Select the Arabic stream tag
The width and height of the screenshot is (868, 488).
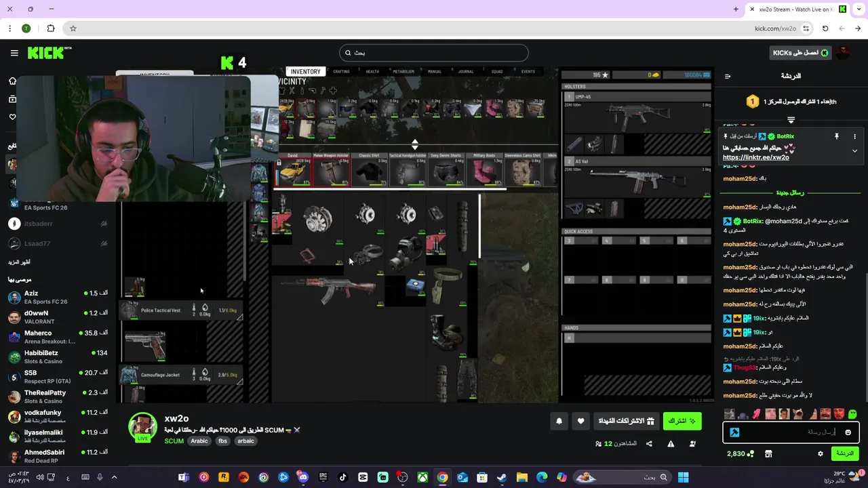[199, 441]
